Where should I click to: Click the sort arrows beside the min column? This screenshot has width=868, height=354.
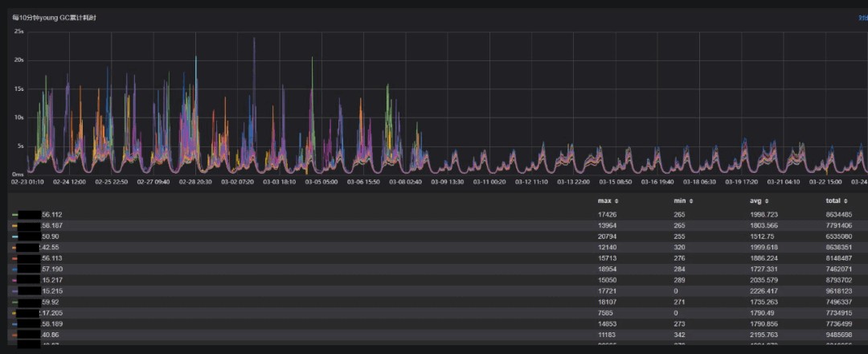(690, 201)
